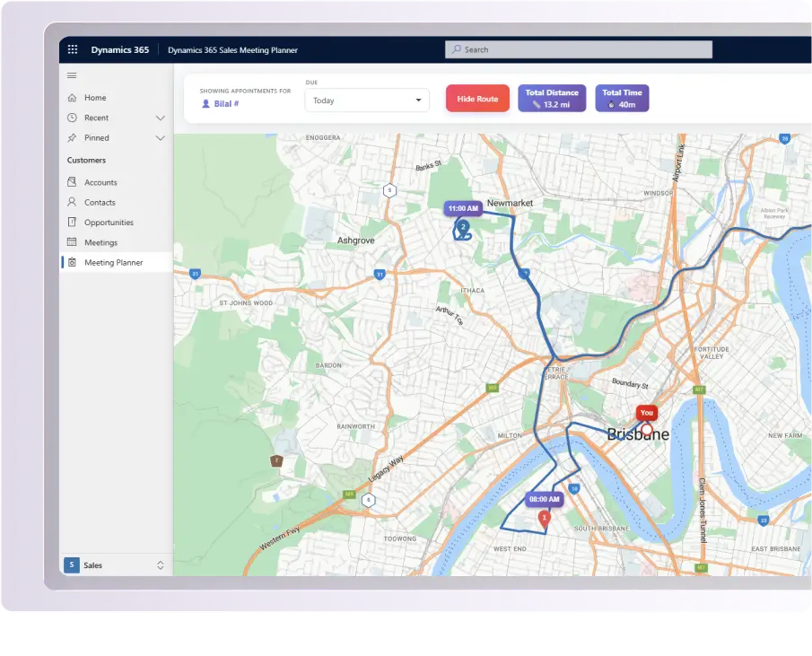Screen dimensions: 812x656
Task: Click the Meetings calendar icon
Action: (72, 241)
